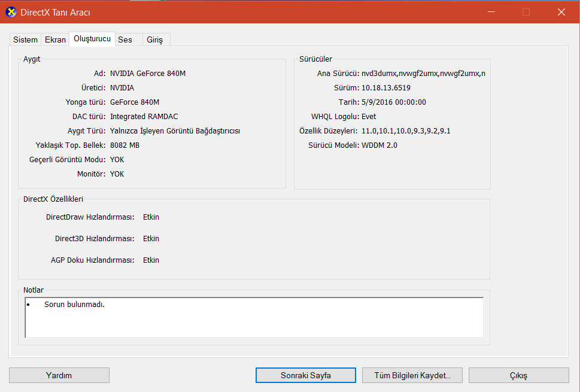Switch to the Sistem tab
This screenshot has width=580, height=392.
point(25,39)
